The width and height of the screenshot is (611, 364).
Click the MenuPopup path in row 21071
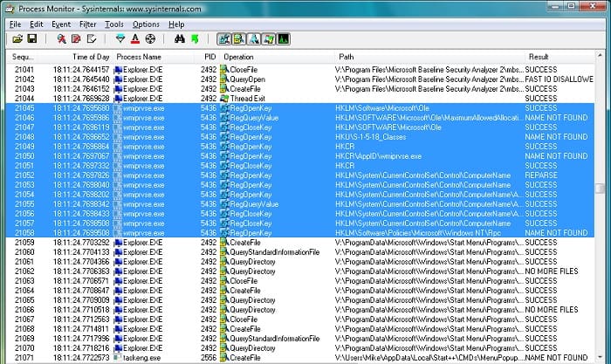pos(429,358)
